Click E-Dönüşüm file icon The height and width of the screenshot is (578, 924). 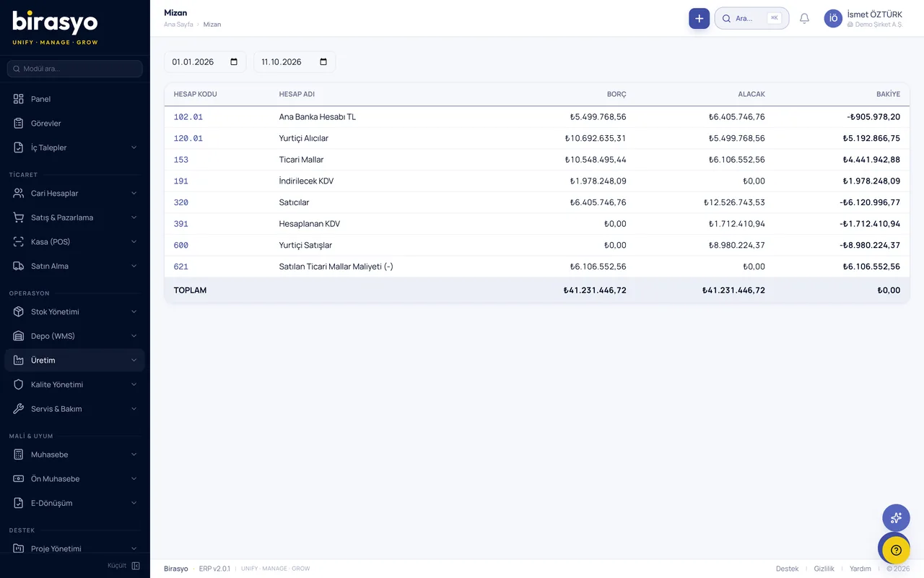click(19, 503)
